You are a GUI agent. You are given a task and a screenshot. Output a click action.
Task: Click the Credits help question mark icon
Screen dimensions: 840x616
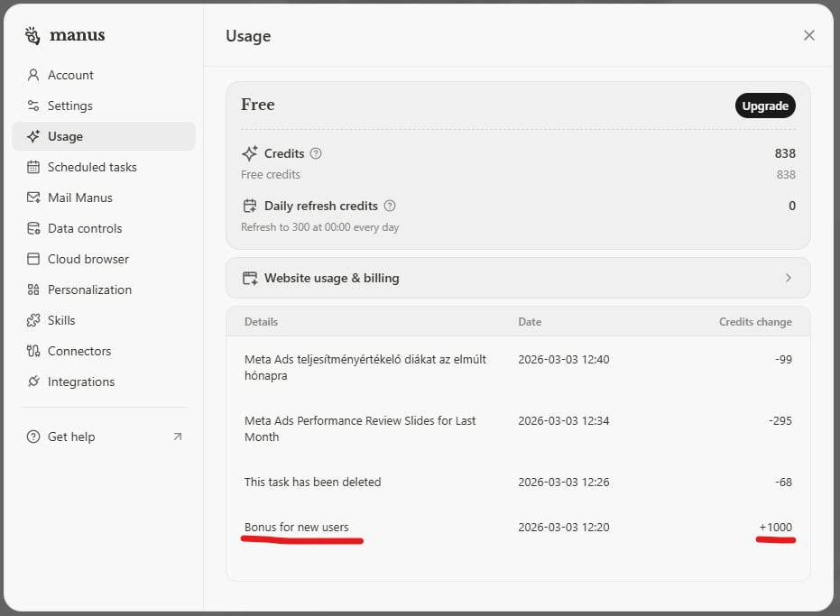coord(316,153)
